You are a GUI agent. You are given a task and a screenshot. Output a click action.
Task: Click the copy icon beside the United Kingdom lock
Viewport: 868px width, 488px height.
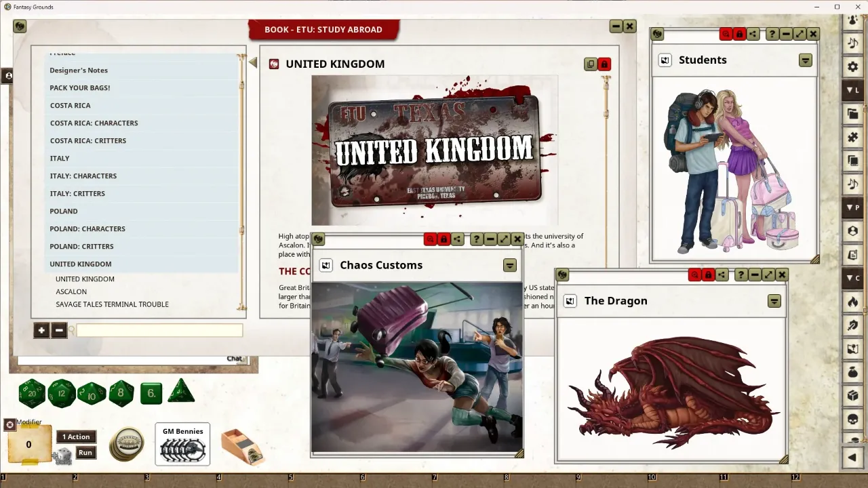(x=591, y=64)
